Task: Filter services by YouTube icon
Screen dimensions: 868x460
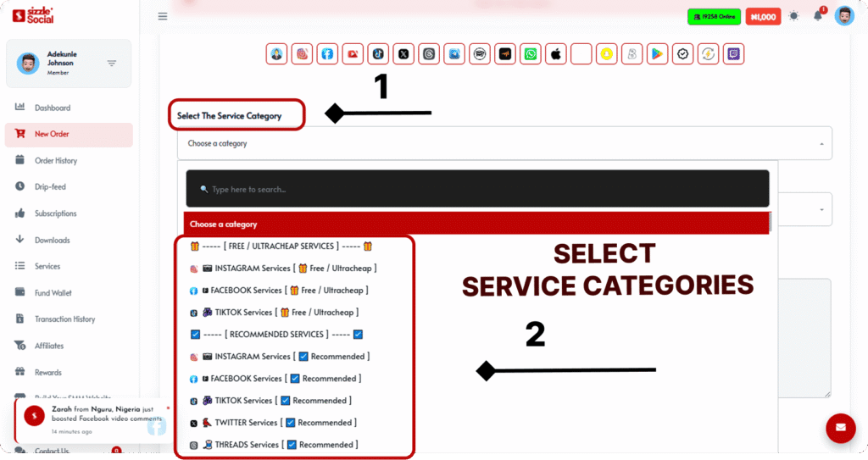Action: click(x=353, y=53)
